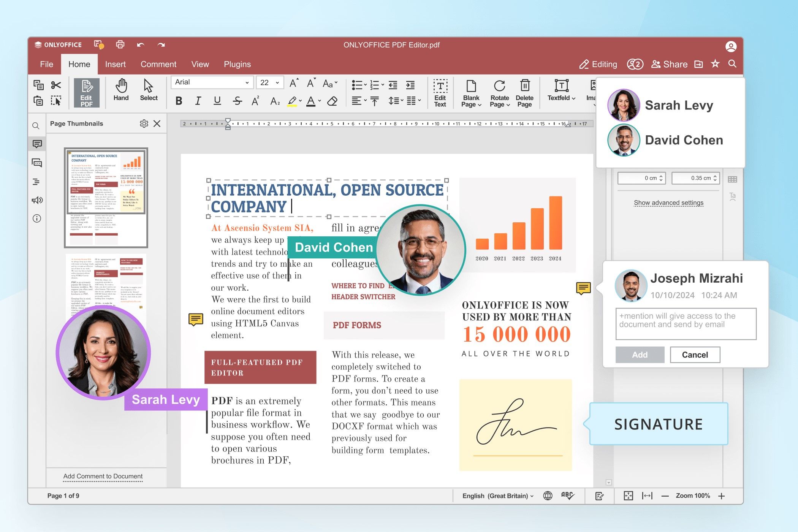The height and width of the screenshot is (532, 798).
Task: Expand the numbered list dropdown
Action: coord(383,85)
